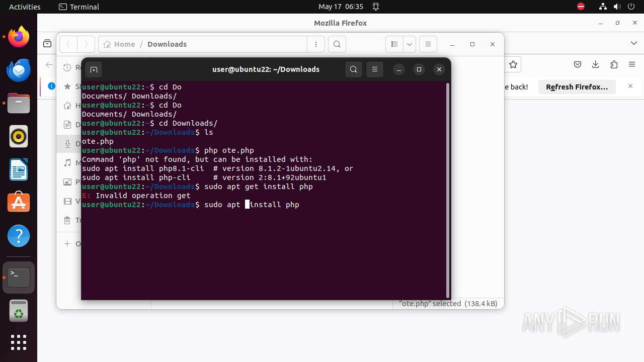Select the Terminal icon in the dock

(19, 277)
